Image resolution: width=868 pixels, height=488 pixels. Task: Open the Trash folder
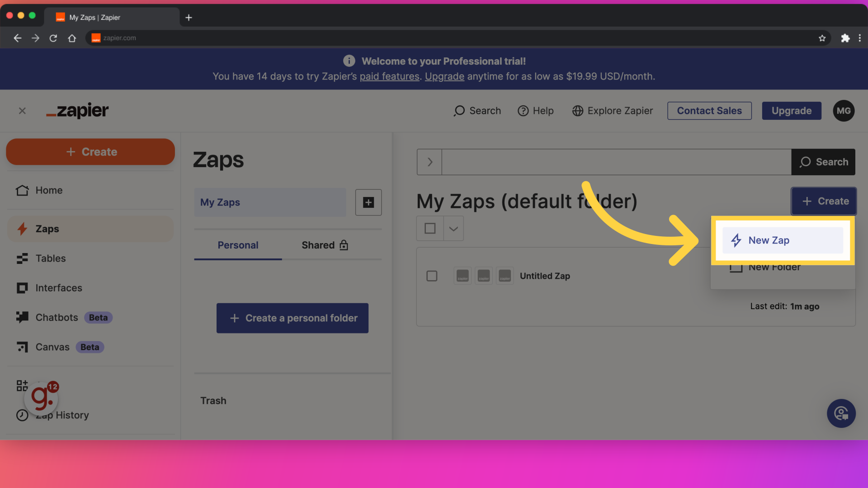213,401
